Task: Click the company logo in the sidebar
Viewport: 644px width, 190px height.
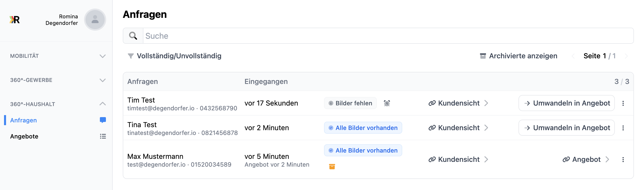Action: click(x=15, y=20)
